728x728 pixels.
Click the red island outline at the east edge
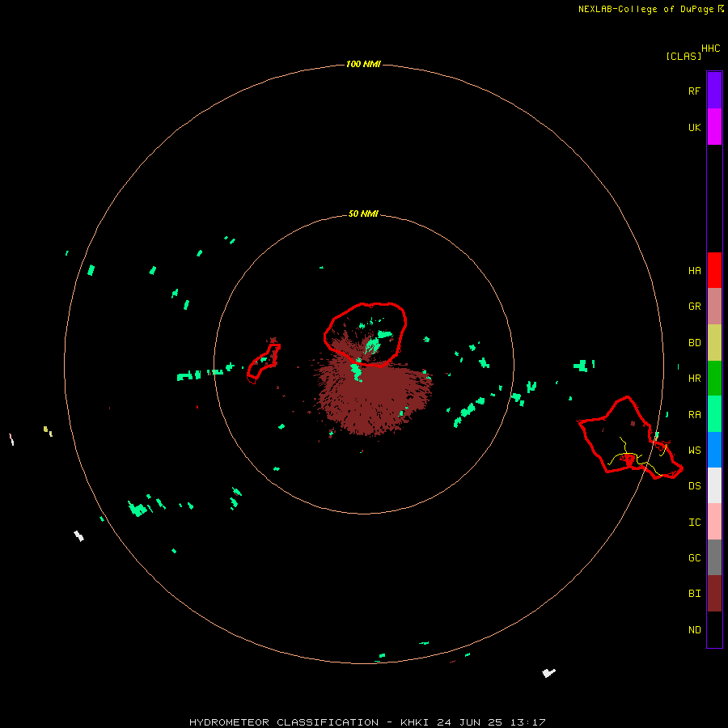coord(629,438)
